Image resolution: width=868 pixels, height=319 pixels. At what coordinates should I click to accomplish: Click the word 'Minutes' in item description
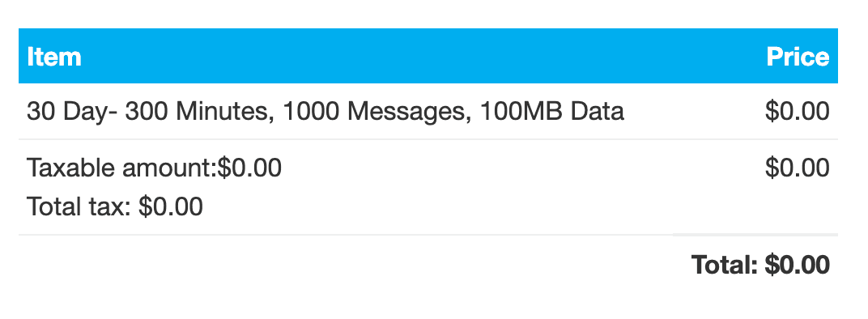pos(225,112)
